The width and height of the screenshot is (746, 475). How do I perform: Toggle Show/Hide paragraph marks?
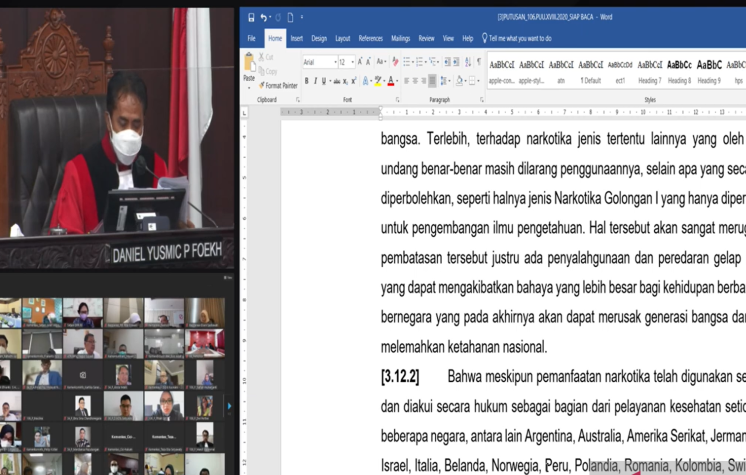point(479,62)
